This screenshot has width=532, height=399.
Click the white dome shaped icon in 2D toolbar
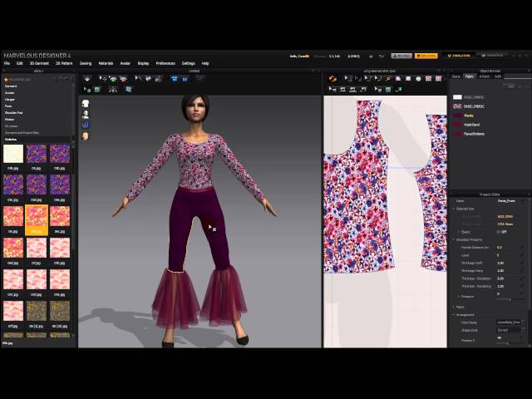click(398, 79)
